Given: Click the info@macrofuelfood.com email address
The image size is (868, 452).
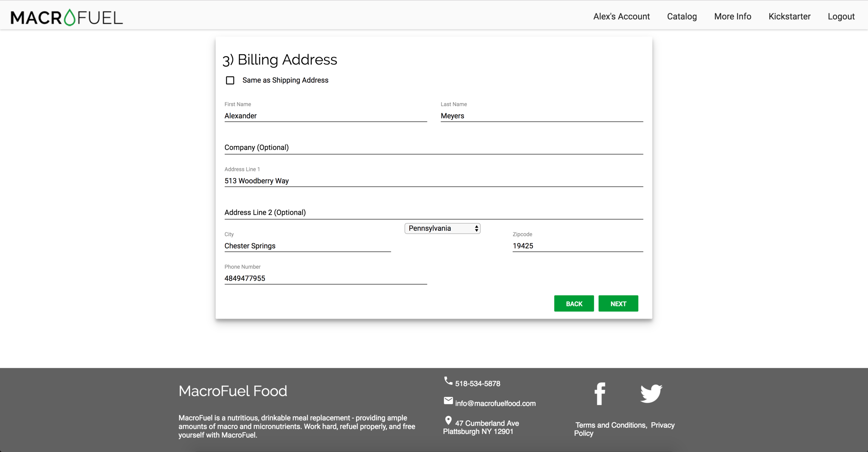Looking at the screenshot, I should (x=495, y=403).
